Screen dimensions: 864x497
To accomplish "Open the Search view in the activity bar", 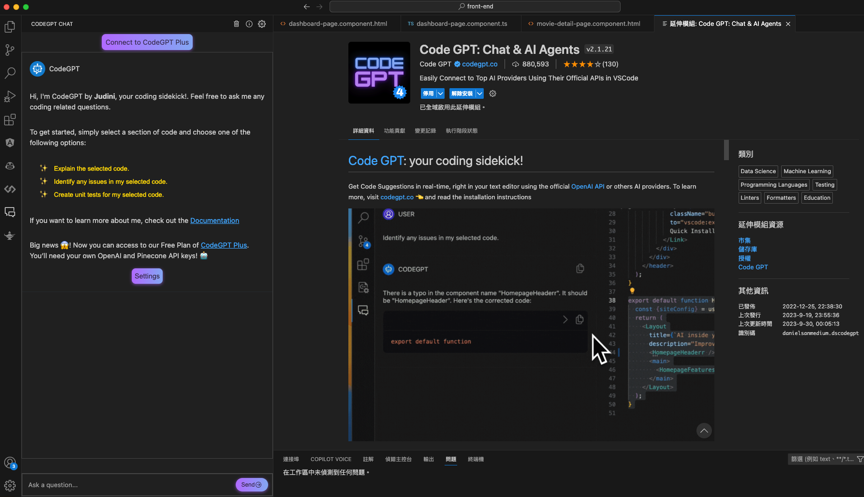I will click(x=10, y=73).
